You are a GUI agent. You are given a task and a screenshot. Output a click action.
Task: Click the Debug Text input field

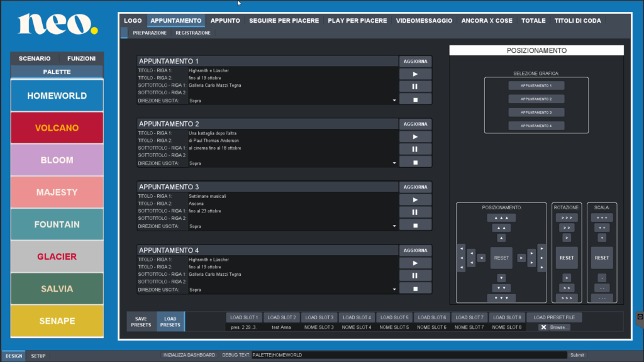(409, 355)
